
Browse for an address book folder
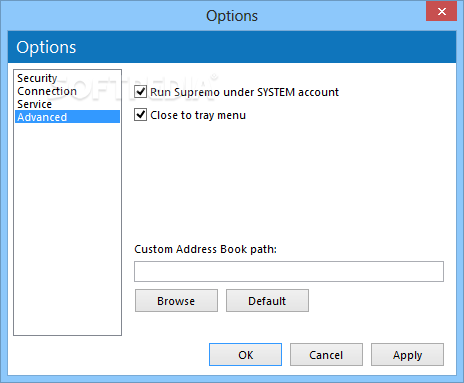[176, 301]
